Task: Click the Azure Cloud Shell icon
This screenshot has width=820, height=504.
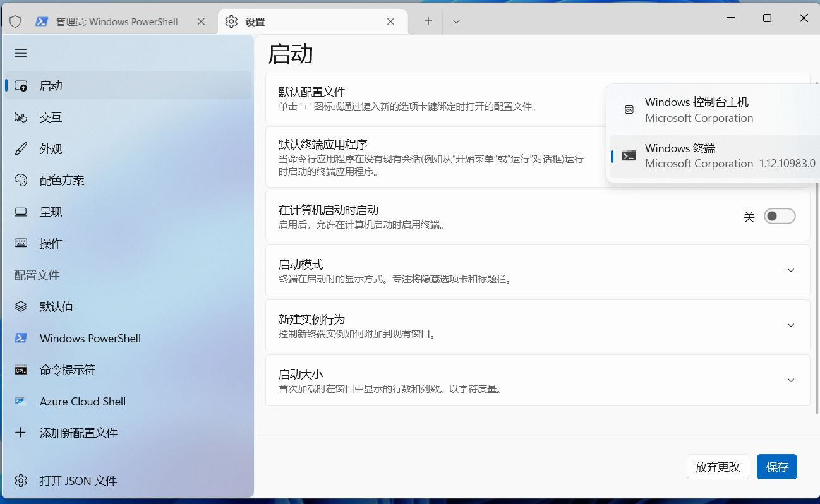Action: pos(21,402)
